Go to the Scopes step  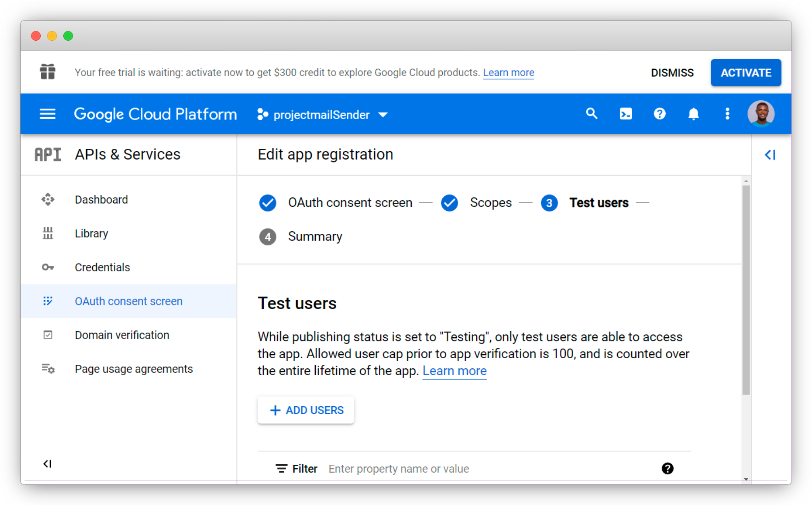click(476, 203)
